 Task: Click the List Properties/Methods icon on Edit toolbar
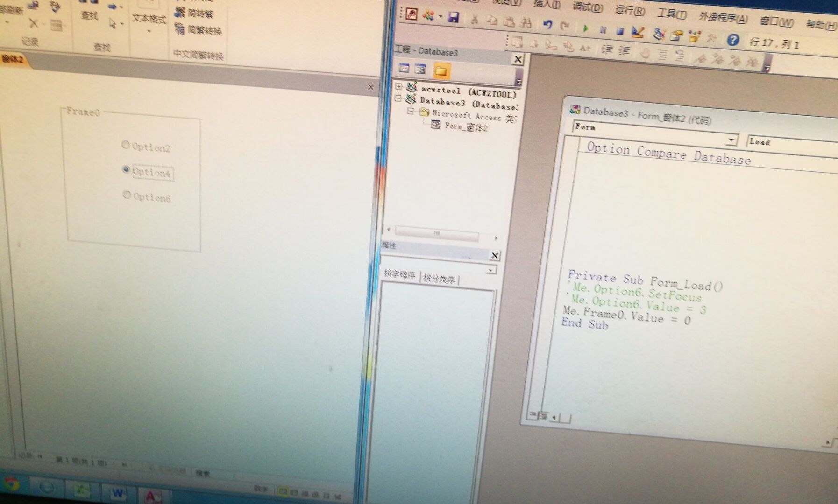(517, 42)
